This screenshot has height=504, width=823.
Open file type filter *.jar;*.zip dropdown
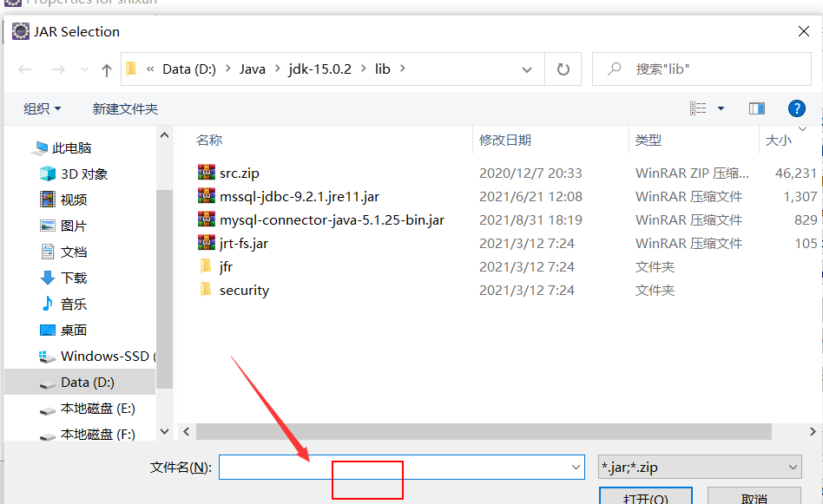(700, 467)
